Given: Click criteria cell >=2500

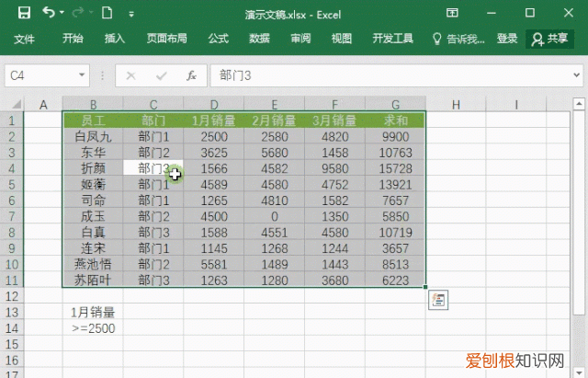Looking at the screenshot, I should coord(93,328).
